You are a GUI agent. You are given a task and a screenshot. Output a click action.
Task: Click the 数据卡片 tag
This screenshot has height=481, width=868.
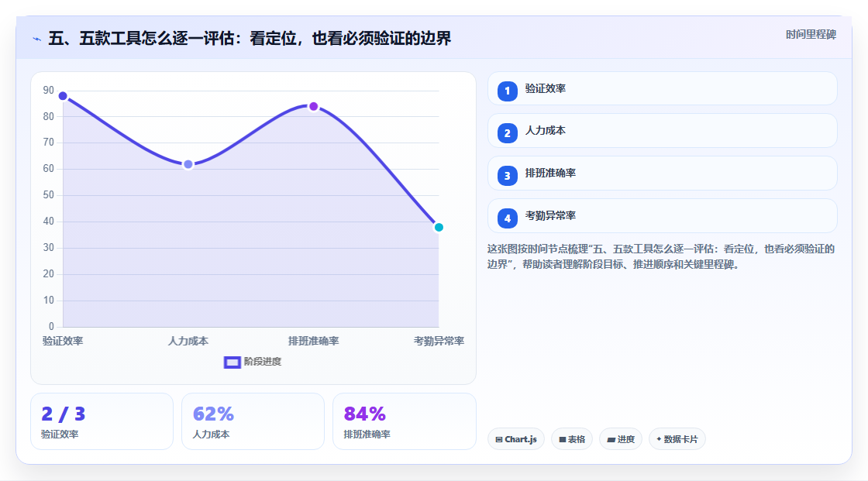point(677,439)
